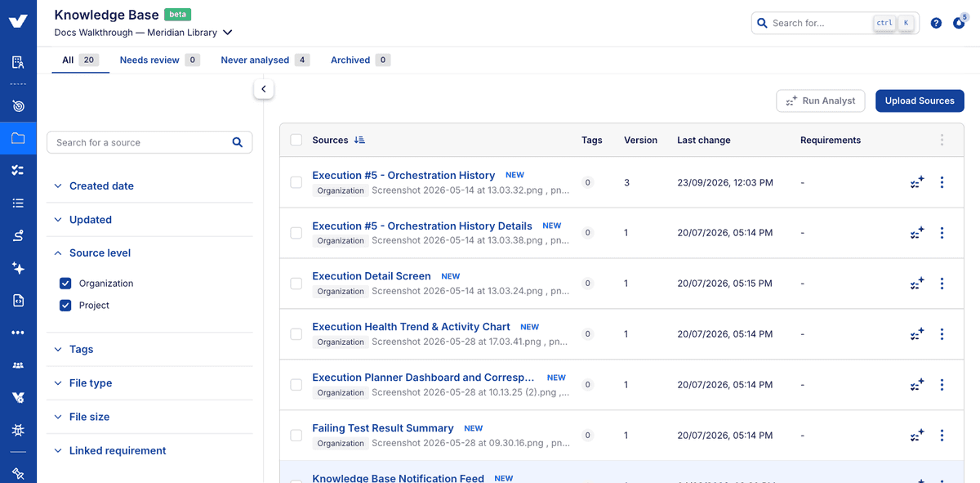Click the Version column header

coord(640,140)
